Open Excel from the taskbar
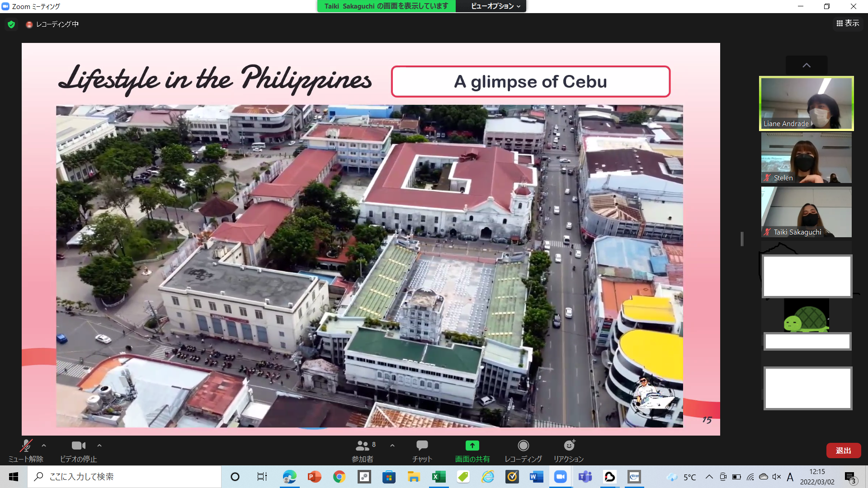Screen dimensions: 868x488 (x=439, y=477)
